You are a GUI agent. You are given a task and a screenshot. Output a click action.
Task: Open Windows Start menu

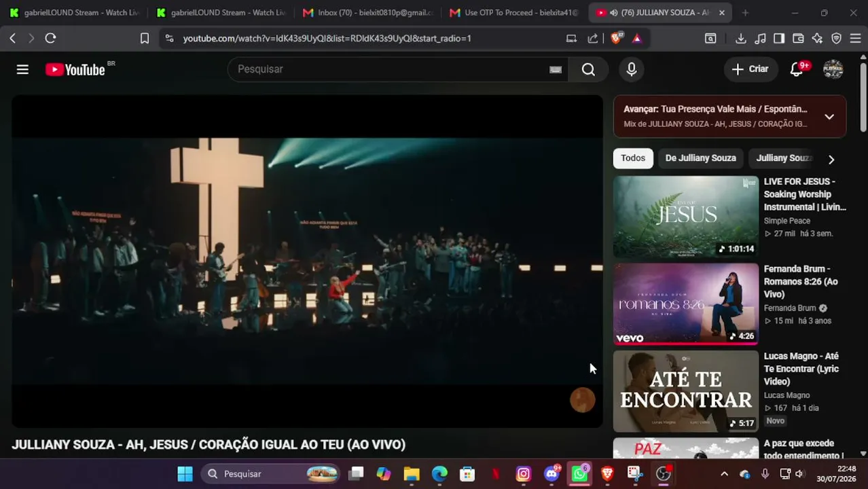(x=185, y=473)
